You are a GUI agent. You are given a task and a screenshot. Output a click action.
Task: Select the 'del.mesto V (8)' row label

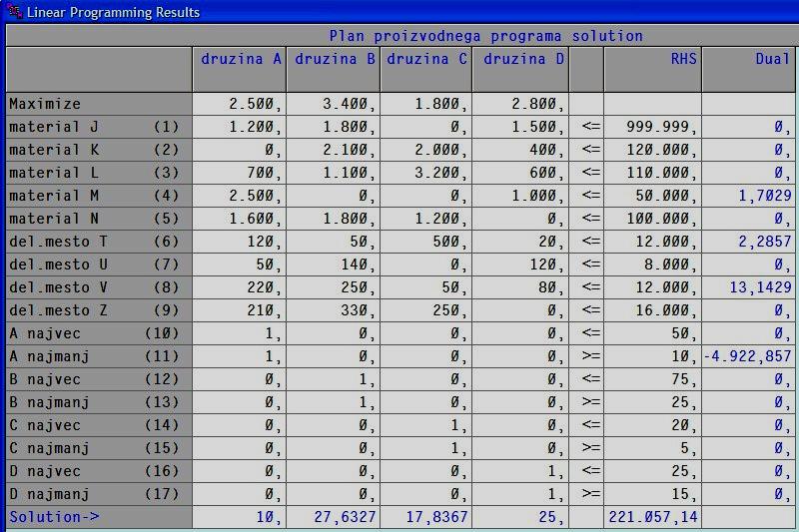(x=99, y=287)
